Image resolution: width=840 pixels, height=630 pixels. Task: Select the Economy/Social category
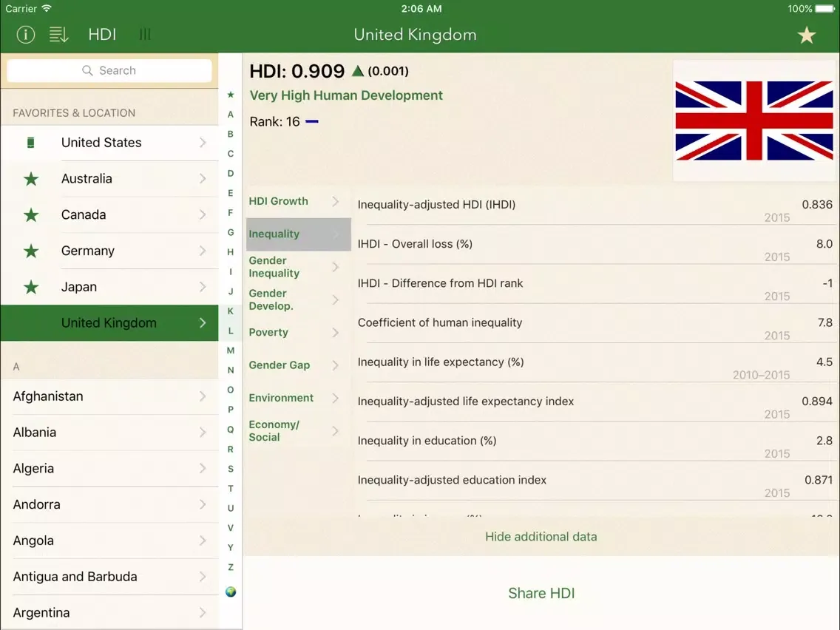(x=298, y=430)
